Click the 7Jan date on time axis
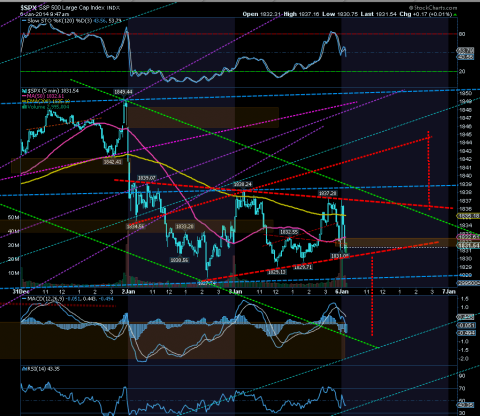The height and width of the screenshot is (416, 480). [x=449, y=291]
